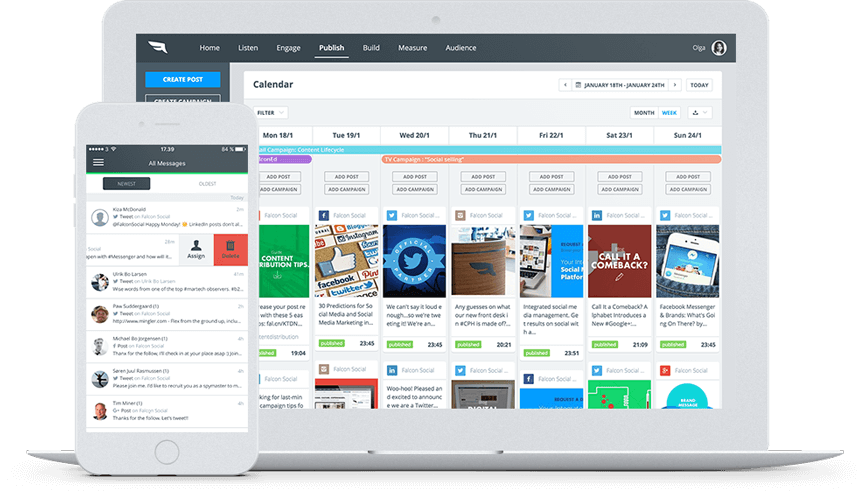Select the orange TV Campaign "Social selling" bar
Image resolution: width=858 pixels, height=500 pixels.
(x=551, y=159)
